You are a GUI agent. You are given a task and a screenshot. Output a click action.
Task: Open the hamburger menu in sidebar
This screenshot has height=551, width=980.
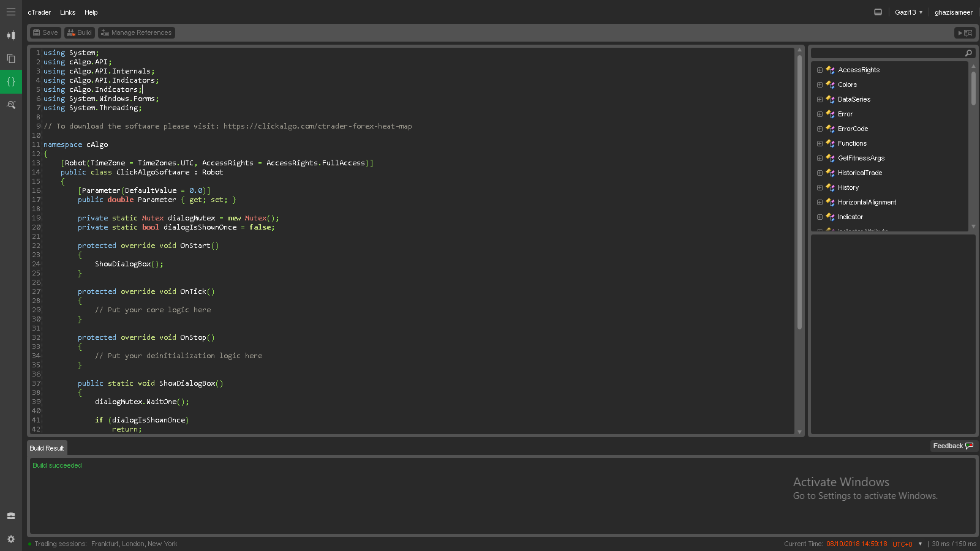pos(11,12)
